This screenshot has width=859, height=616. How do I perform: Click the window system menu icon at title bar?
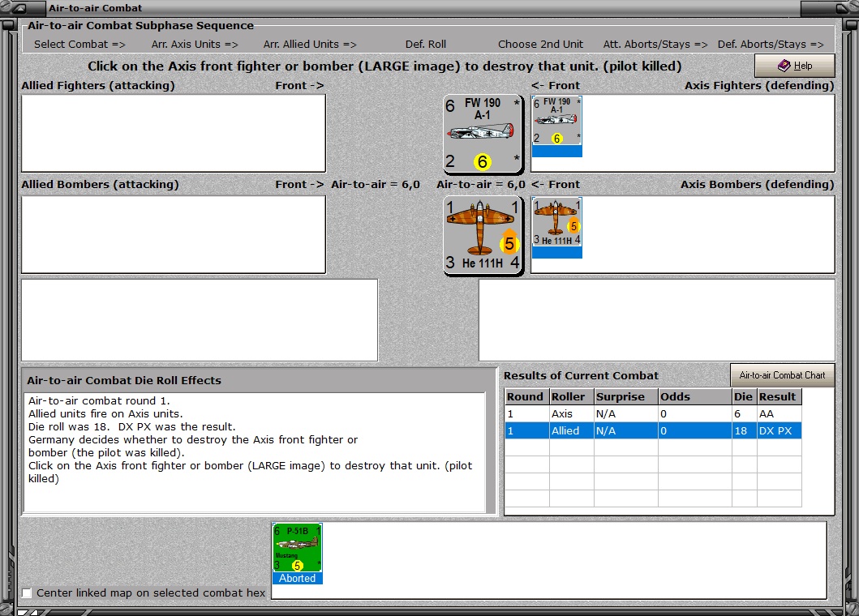(x=19, y=8)
